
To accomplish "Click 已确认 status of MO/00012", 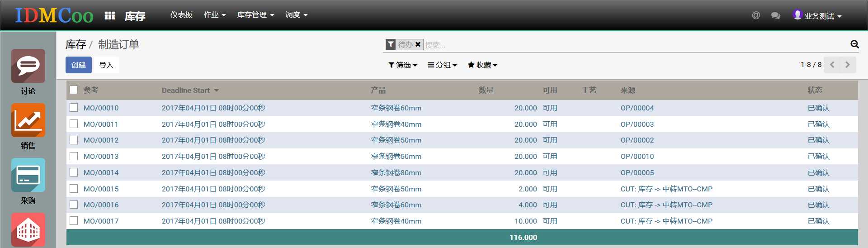I will coord(819,140).
